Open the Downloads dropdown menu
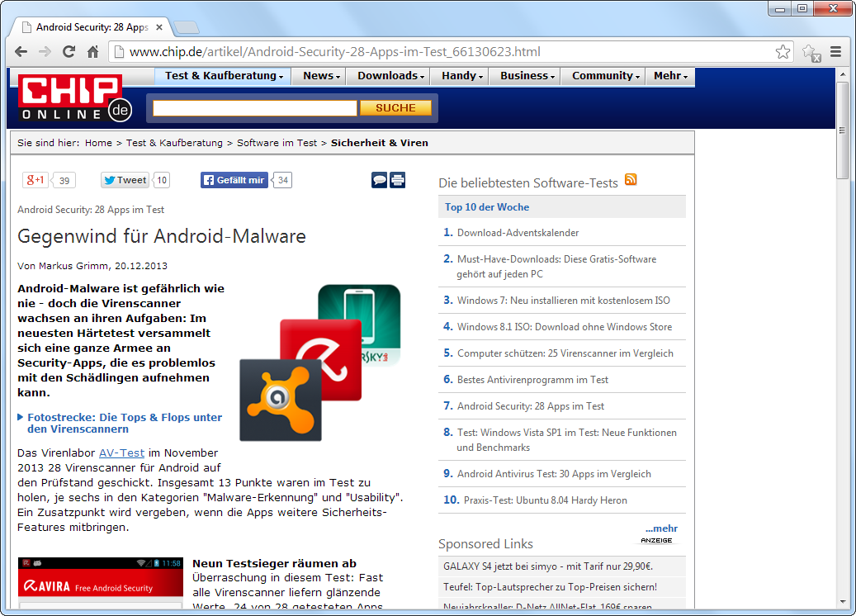Image resolution: width=856 pixels, height=616 pixels. [390, 76]
